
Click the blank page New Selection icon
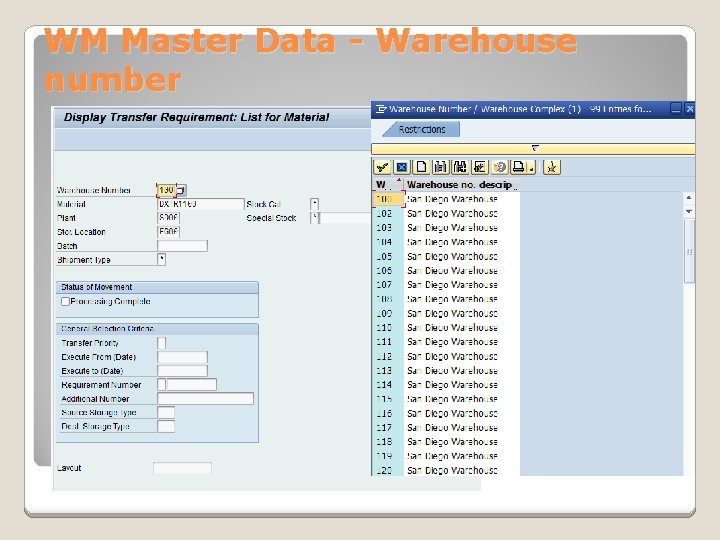[421, 167]
